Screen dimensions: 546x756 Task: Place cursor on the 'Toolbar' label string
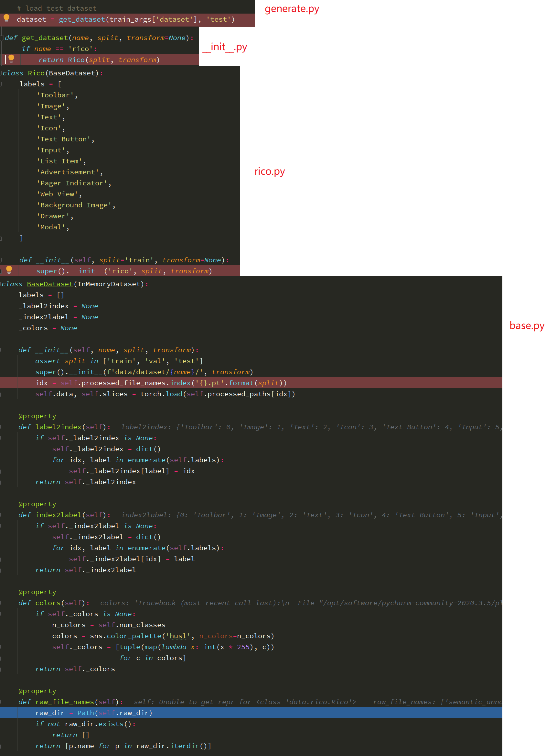tap(56, 95)
